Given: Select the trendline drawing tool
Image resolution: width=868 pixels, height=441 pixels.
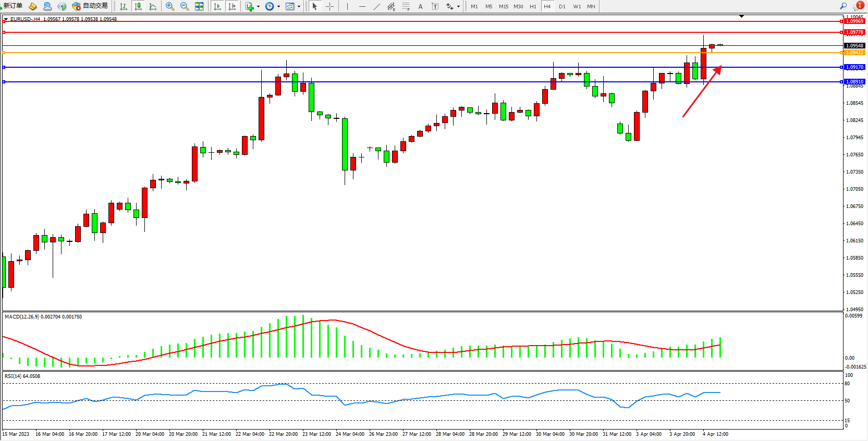Looking at the screenshot, I should 377,6.
